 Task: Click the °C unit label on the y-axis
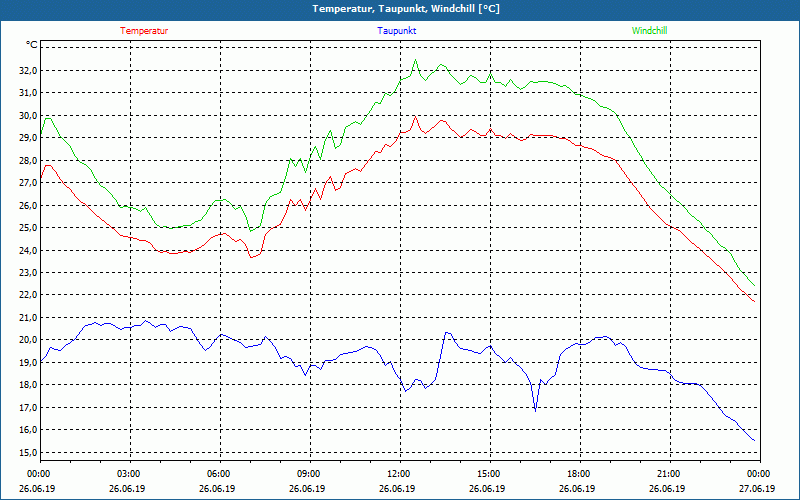point(32,45)
